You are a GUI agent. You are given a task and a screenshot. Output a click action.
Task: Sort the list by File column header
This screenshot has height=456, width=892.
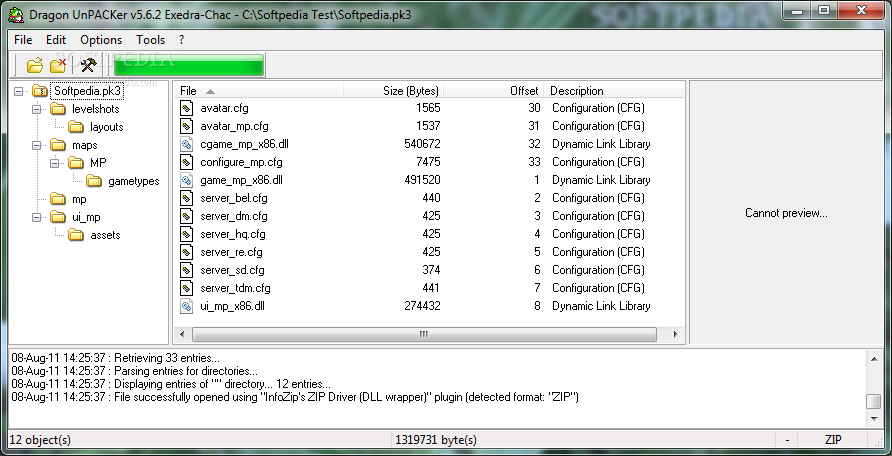tap(259, 91)
